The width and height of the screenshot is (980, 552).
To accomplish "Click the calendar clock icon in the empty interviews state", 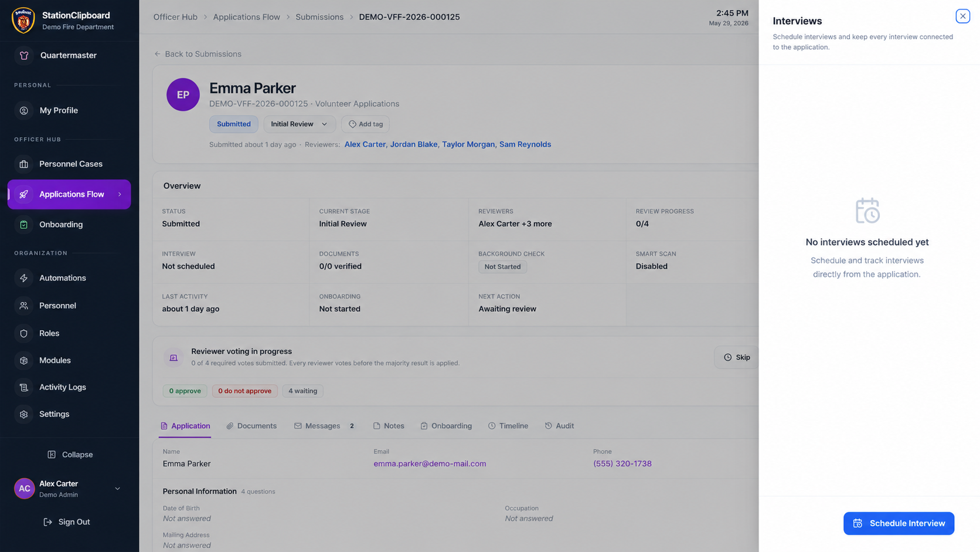I will (x=867, y=211).
